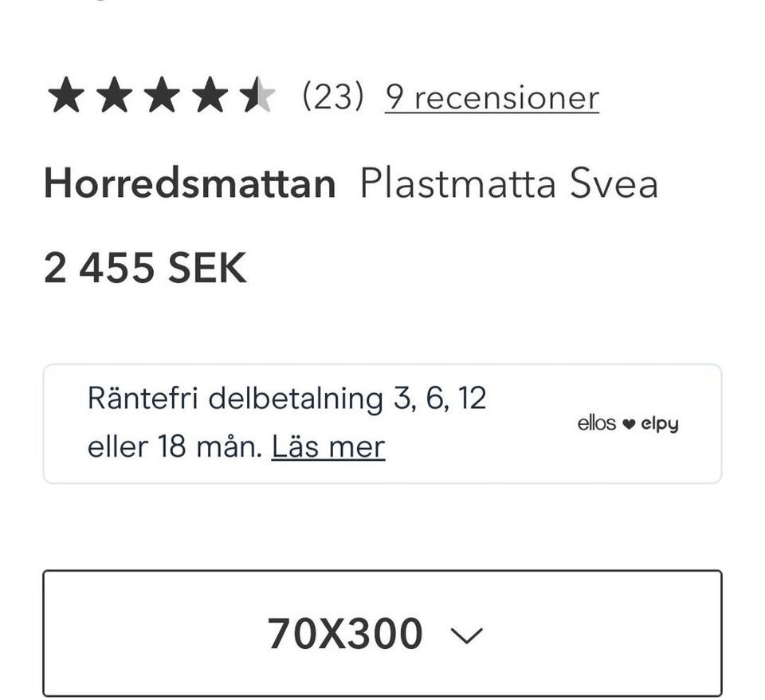Click the (23) rating count
The height and width of the screenshot is (700, 765).
(333, 97)
